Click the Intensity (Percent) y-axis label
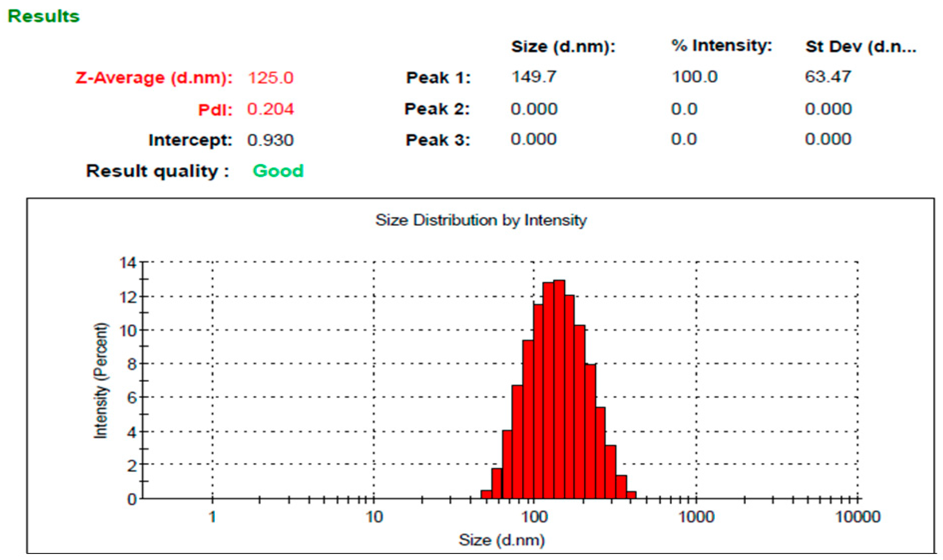943x560 pixels. tap(101, 380)
